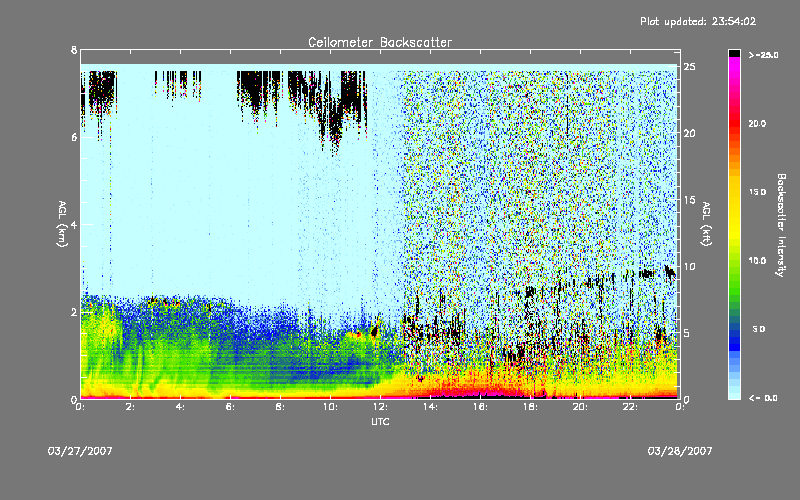Click the 25 tick on the kft axis
Viewport: 800px width, 500px height.
point(689,67)
